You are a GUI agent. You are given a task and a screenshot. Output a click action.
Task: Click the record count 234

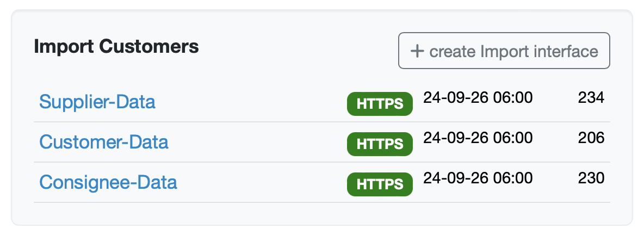[591, 98]
